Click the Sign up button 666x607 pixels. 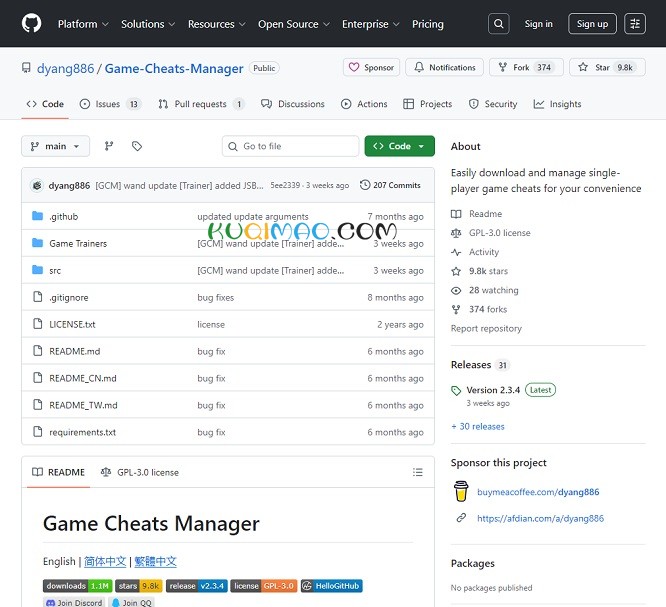593,24
